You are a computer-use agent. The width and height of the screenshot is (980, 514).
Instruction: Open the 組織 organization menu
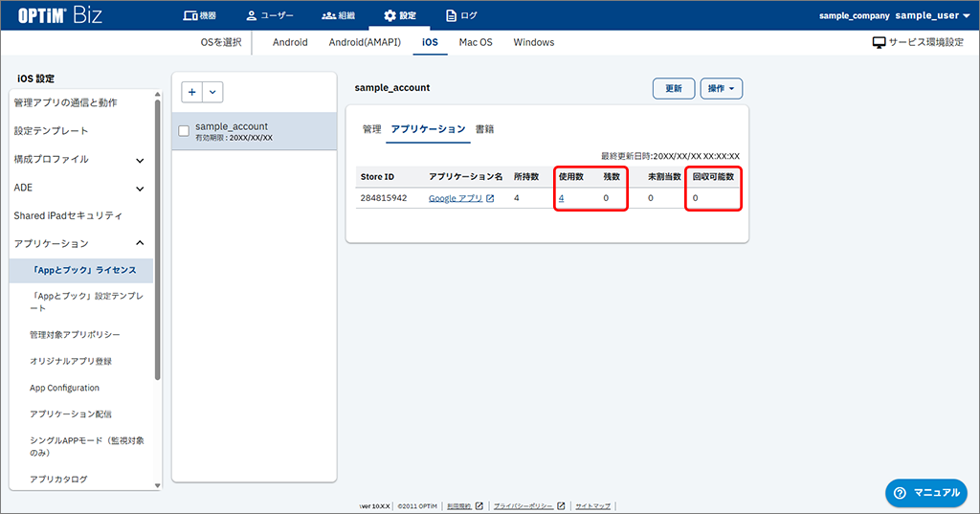pyautogui.click(x=338, y=15)
